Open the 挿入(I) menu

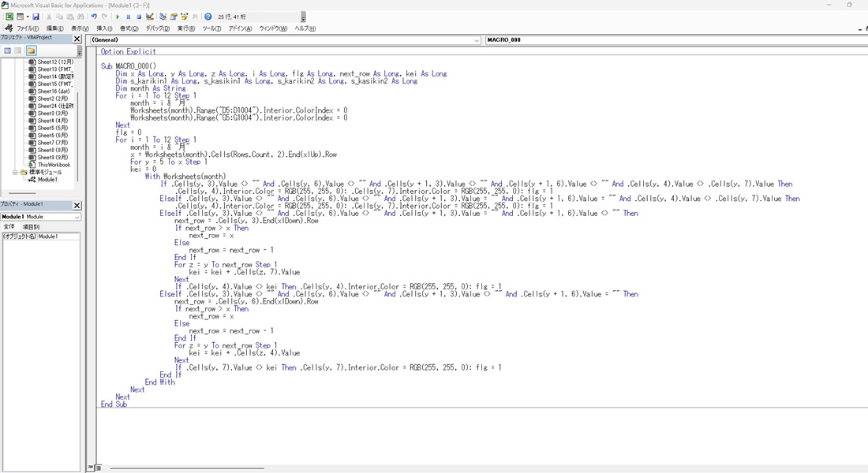click(x=104, y=28)
